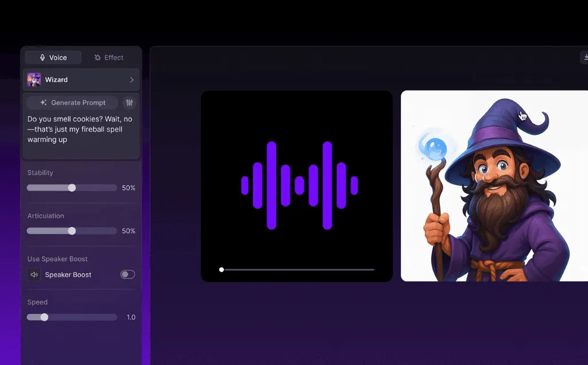The image size is (588, 365).
Task: Open the prompt settings filter icon
Action: 129,102
